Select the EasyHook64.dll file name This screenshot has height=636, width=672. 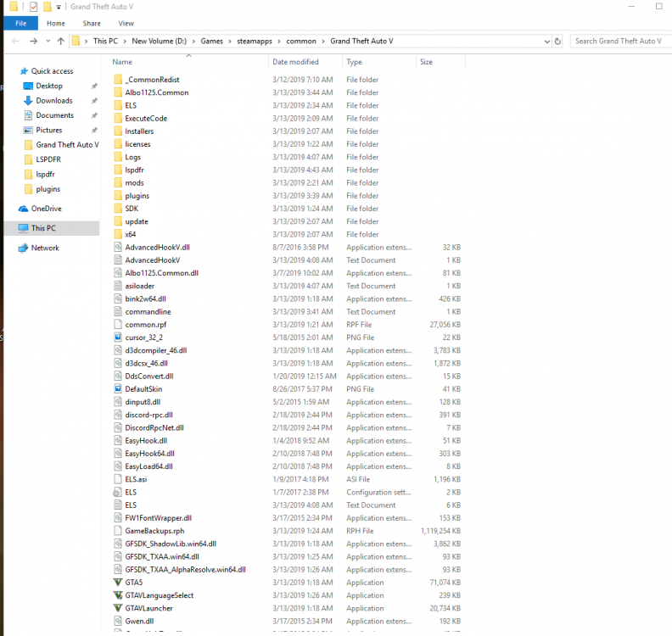pos(149,453)
